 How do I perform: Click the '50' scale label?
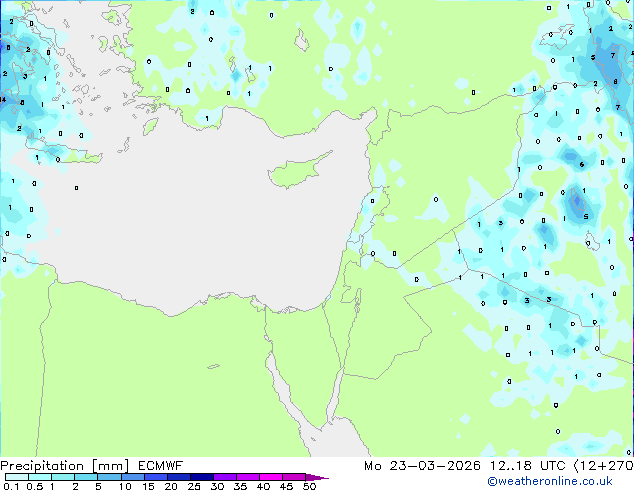309,486
